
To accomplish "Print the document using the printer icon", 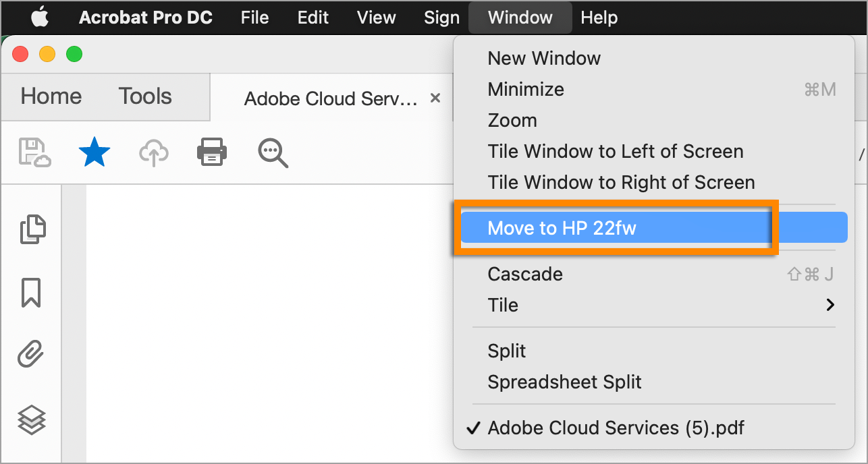I will pyautogui.click(x=211, y=152).
